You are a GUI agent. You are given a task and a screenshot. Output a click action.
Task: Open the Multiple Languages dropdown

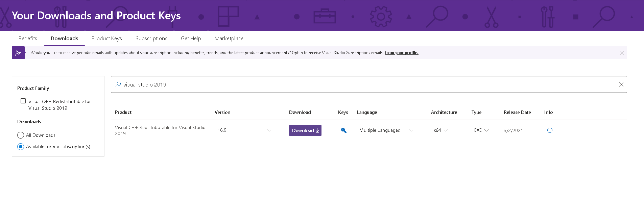(386, 130)
